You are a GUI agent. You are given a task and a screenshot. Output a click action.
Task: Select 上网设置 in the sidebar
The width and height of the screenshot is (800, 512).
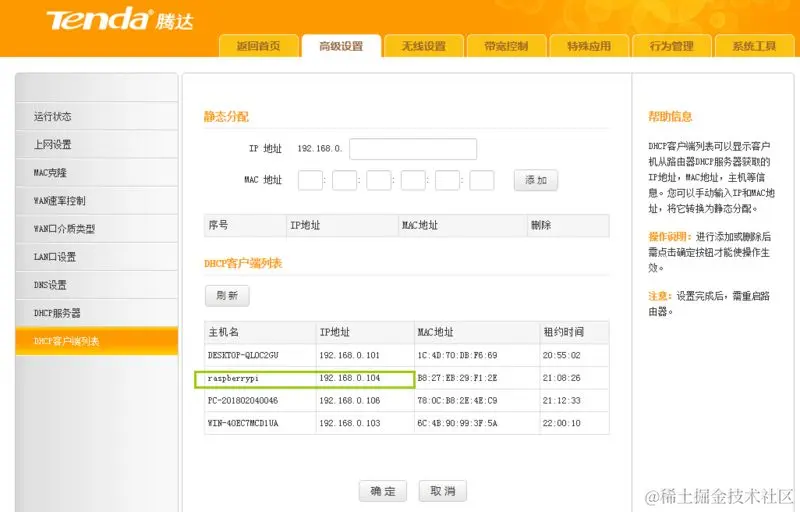pos(97,144)
